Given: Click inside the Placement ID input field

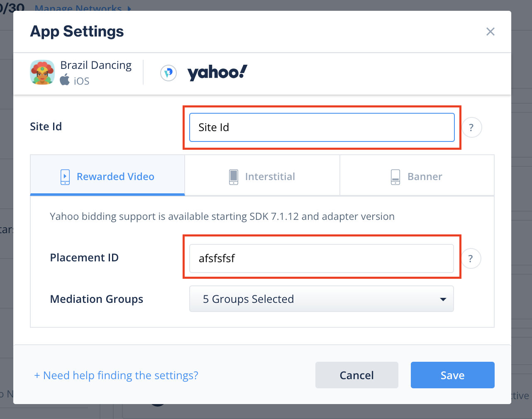Looking at the screenshot, I should [x=321, y=258].
